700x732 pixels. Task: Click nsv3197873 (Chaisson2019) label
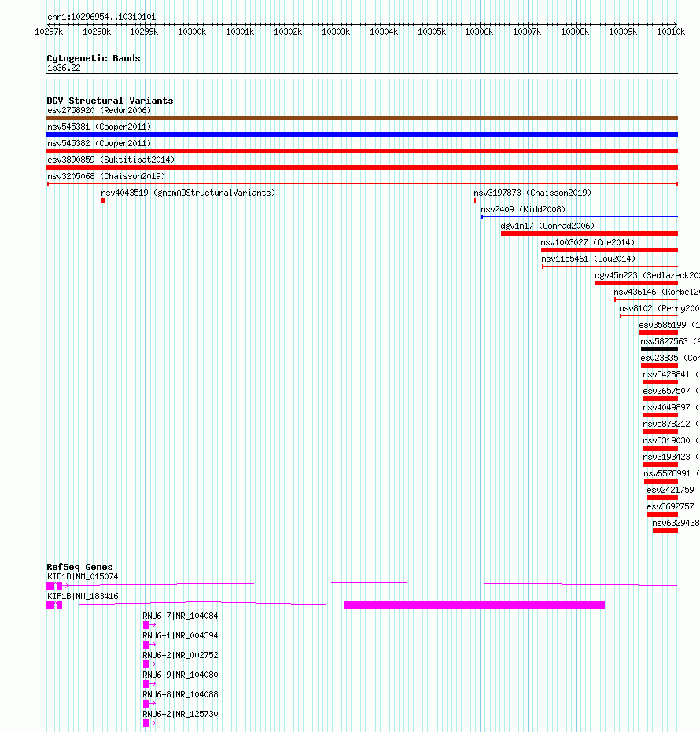click(532, 193)
